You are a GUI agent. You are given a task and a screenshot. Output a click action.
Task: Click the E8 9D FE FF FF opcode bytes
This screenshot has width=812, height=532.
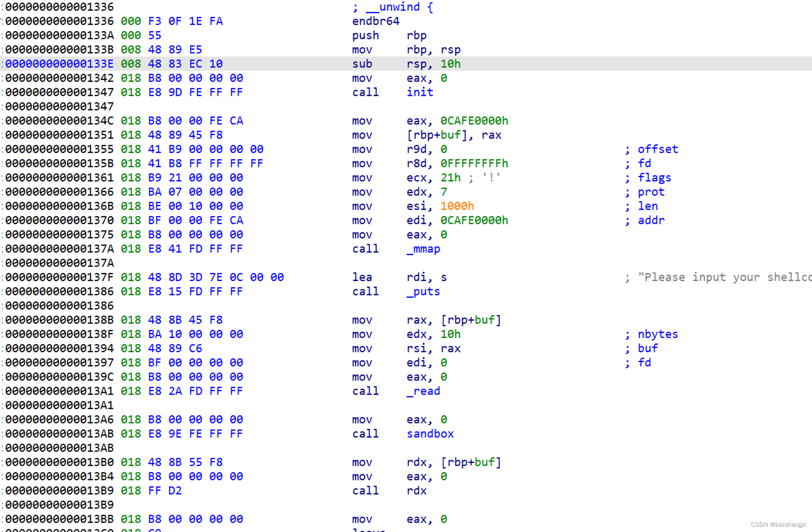click(x=196, y=92)
